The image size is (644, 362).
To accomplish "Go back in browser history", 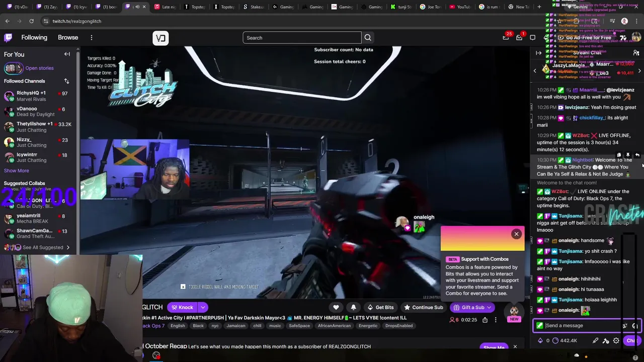I will (7, 21).
